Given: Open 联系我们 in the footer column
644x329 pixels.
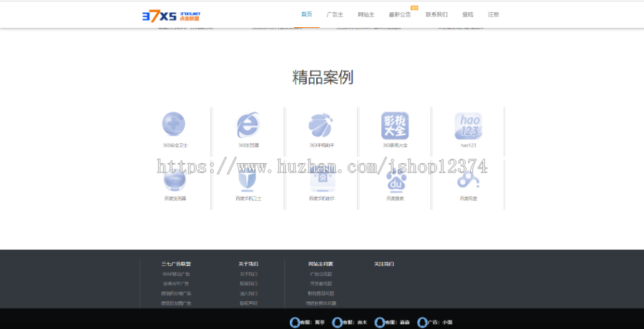Looking at the screenshot, I should click(x=248, y=284).
